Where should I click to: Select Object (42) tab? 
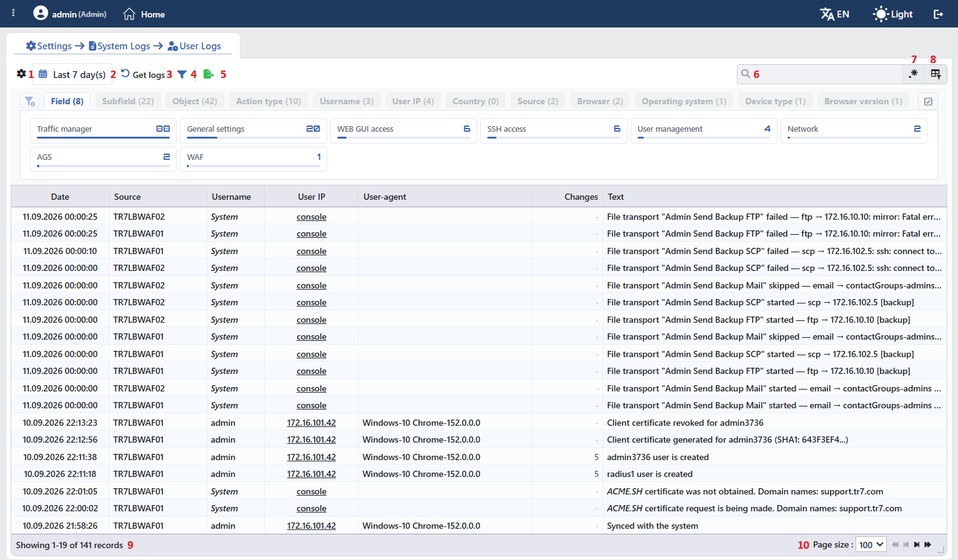[x=195, y=101]
